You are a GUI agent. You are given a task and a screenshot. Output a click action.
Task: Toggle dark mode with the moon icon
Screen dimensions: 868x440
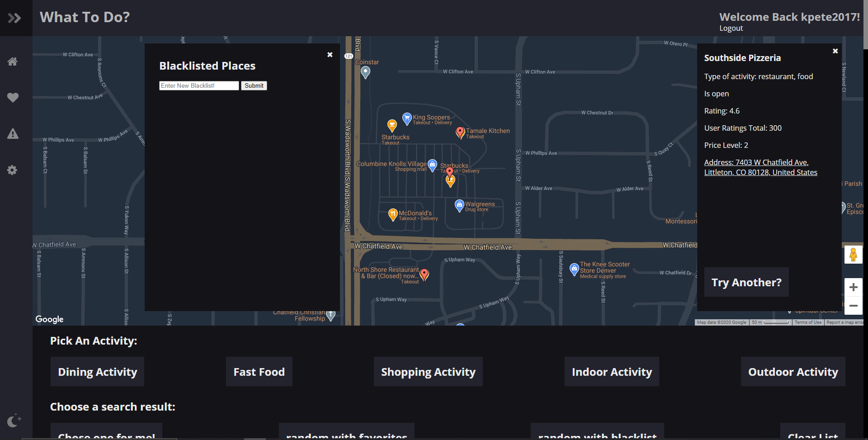pos(14,421)
